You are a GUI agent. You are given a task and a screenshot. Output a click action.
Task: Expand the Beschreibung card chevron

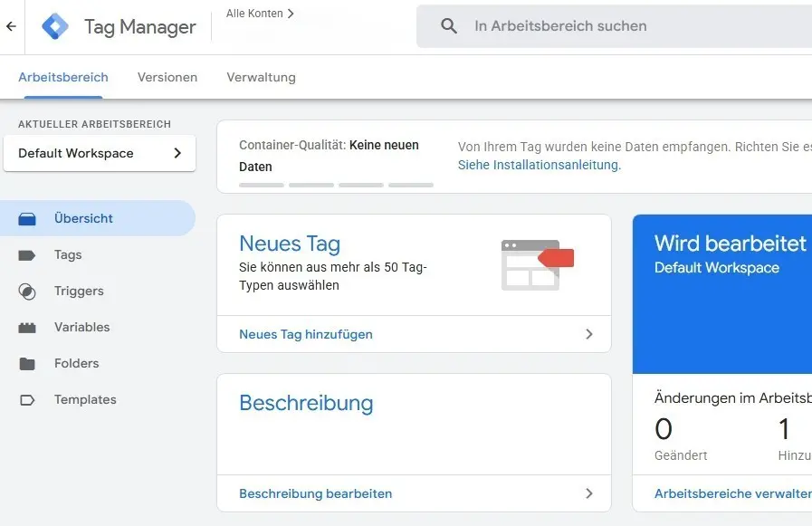(x=589, y=493)
